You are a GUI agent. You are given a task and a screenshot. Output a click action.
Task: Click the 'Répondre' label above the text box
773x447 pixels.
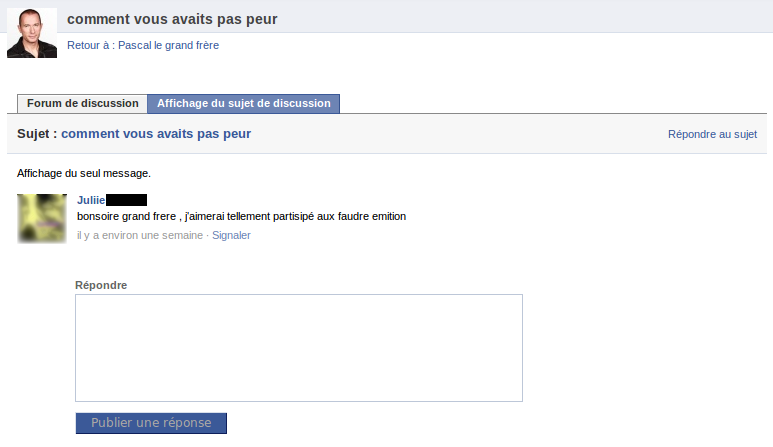tap(101, 285)
